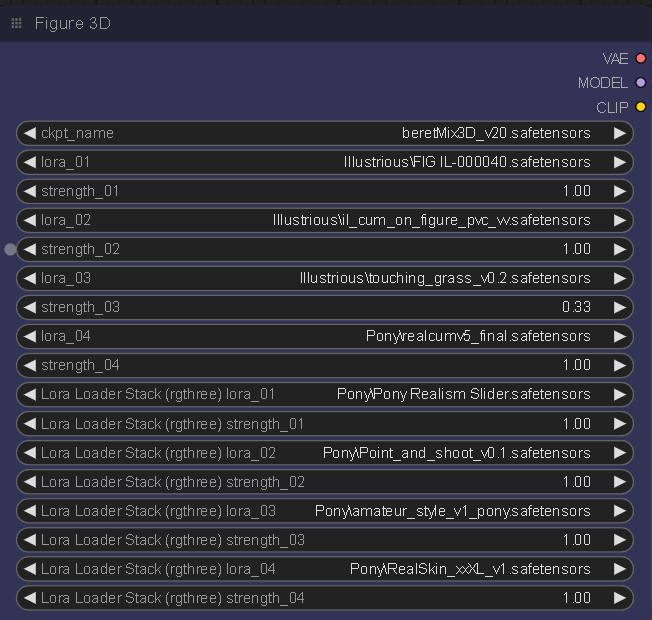Click the yellow CLIP output socket
This screenshot has width=652, height=620.
pyautogui.click(x=641, y=107)
